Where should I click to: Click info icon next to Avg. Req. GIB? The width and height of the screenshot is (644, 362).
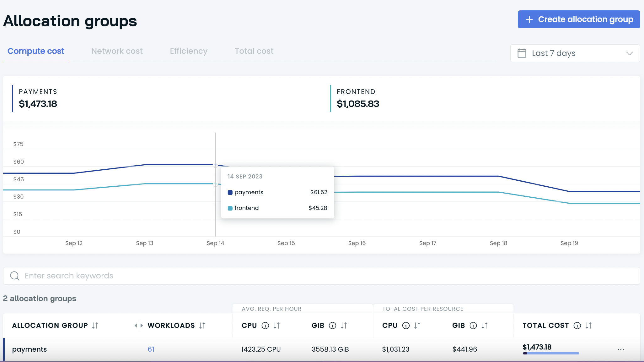(x=332, y=326)
